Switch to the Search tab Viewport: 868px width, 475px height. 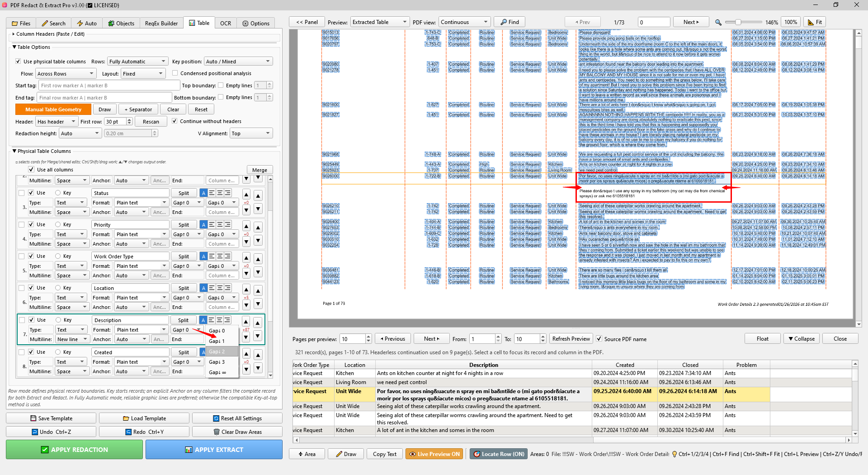[53, 23]
